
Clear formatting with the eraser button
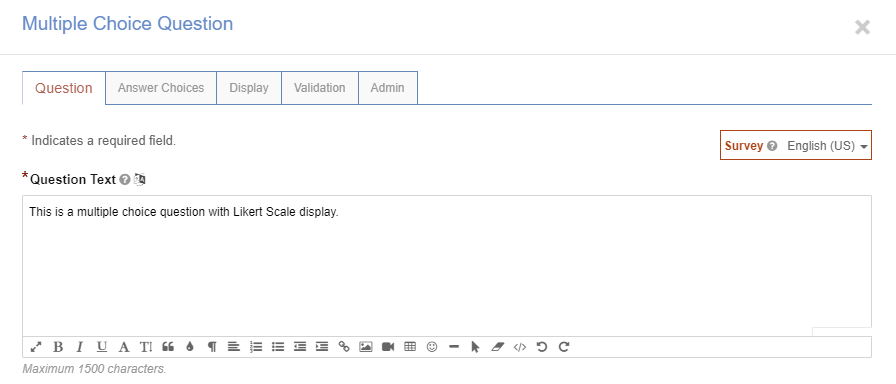click(x=498, y=347)
